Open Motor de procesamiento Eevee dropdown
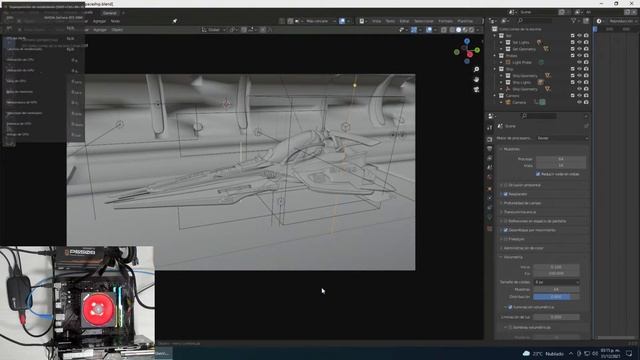This screenshot has height=360, width=640. (562, 138)
